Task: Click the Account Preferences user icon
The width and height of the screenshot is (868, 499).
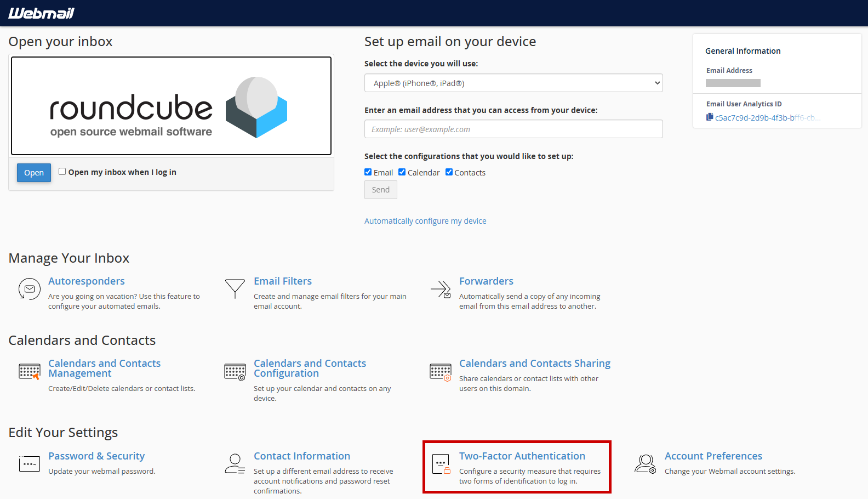Action: (x=646, y=463)
